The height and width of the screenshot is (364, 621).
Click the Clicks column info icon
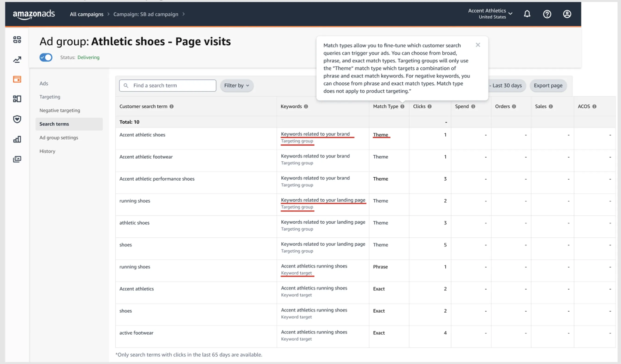pos(430,107)
